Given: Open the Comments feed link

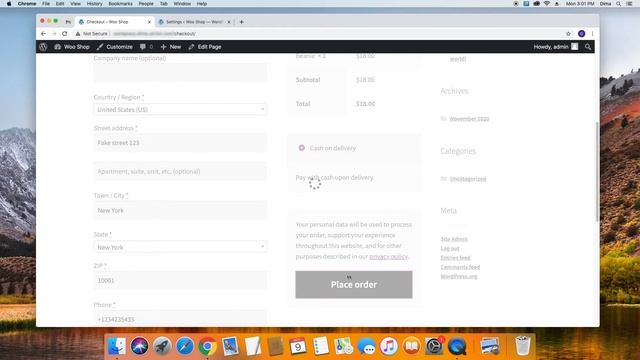Looking at the screenshot, I should click(x=460, y=267).
